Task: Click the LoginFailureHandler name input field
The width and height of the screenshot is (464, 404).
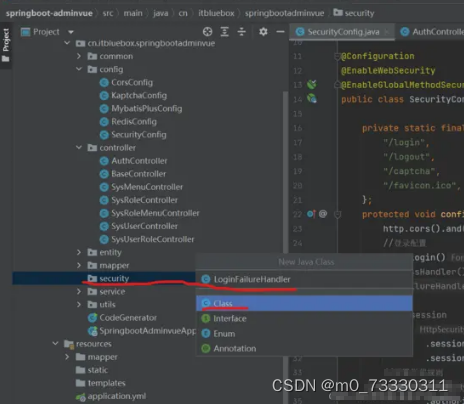Action: [x=304, y=279]
